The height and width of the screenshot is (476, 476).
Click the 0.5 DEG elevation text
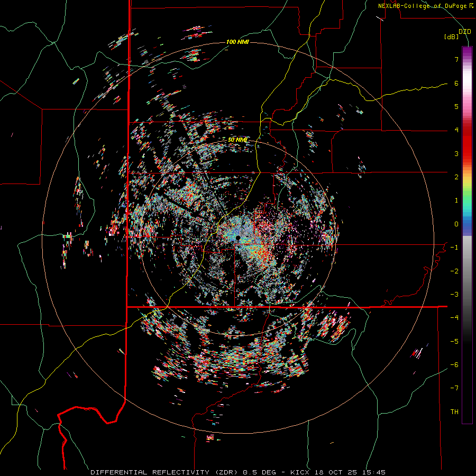(x=260, y=472)
